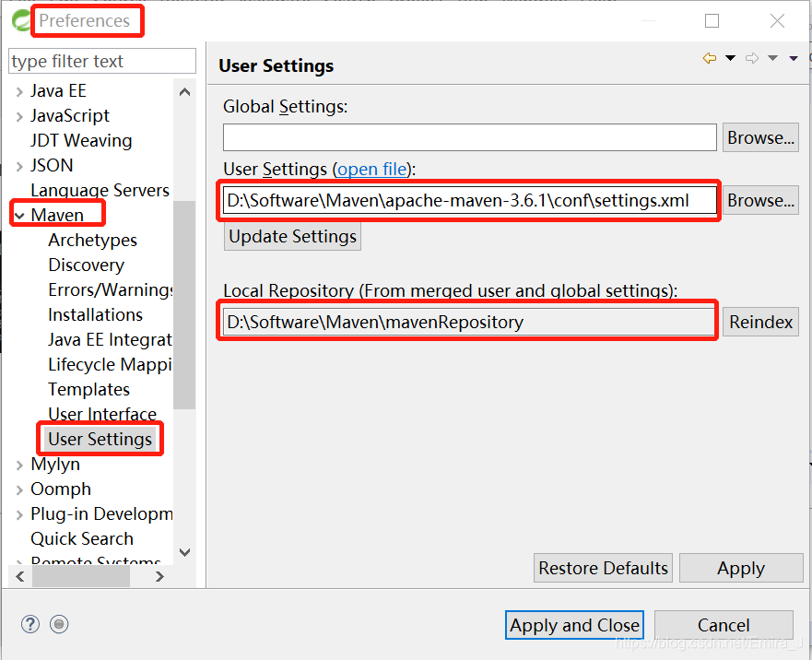Image resolution: width=812 pixels, height=660 pixels.
Task: Click Apply and Close
Action: click(x=575, y=625)
